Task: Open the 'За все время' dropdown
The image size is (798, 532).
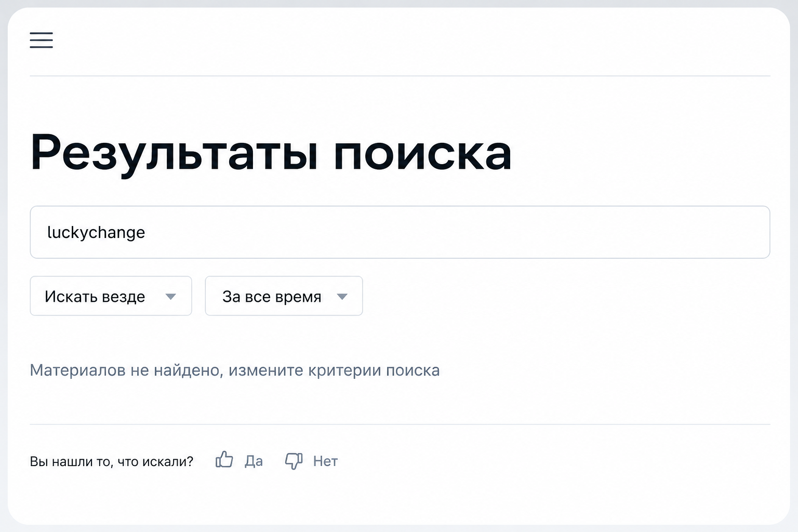Action: [x=284, y=296]
